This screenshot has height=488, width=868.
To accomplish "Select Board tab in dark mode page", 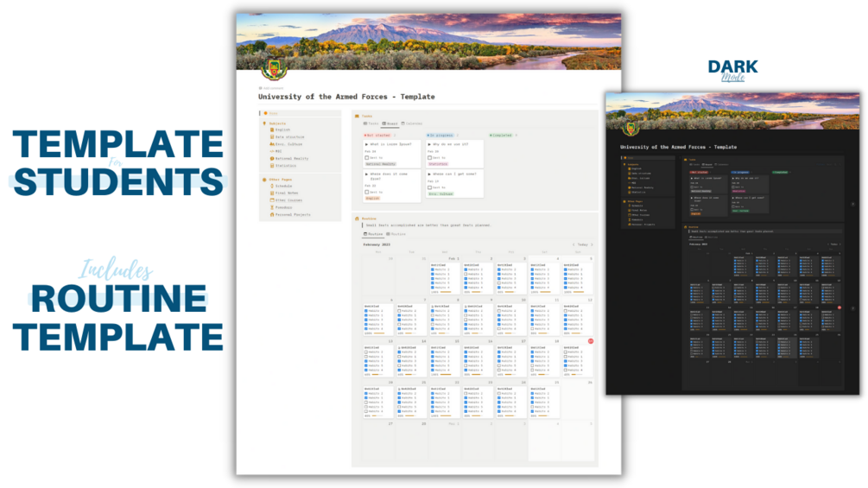I will tap(706, 164).
